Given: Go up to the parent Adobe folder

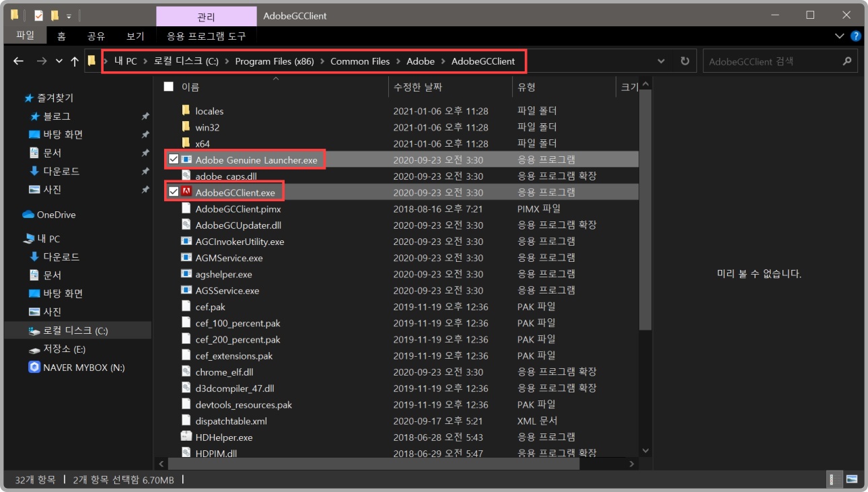Looking at the screenshot, I should pos(75,61).
